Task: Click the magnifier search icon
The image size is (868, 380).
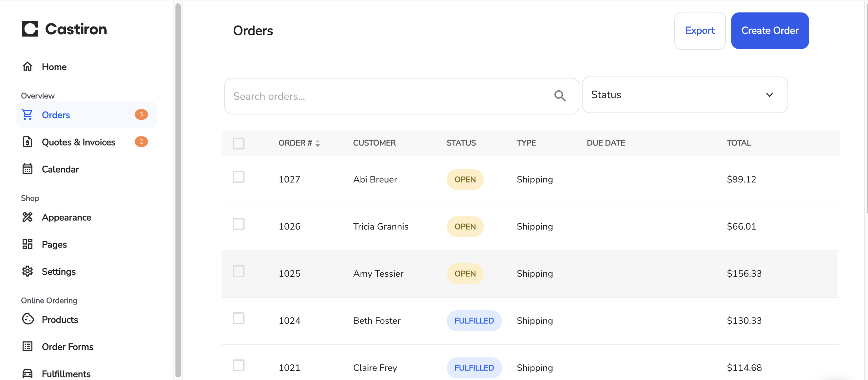Action: point(560,96)
